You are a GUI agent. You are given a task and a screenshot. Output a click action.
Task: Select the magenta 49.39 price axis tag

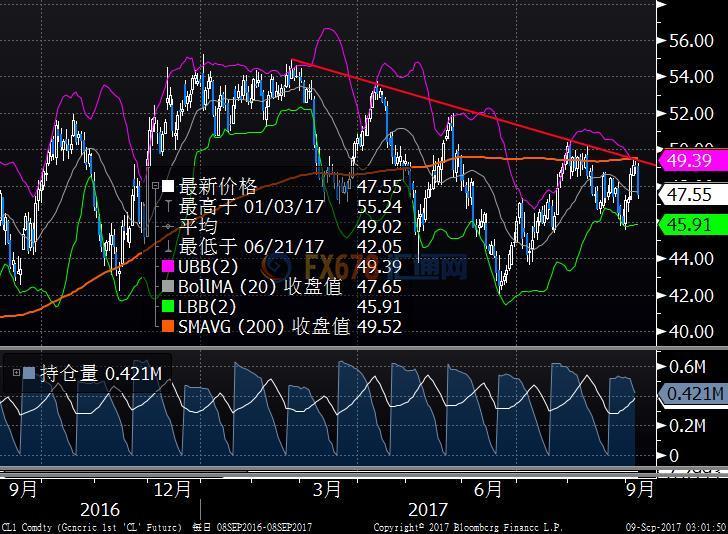coord(690,160)
